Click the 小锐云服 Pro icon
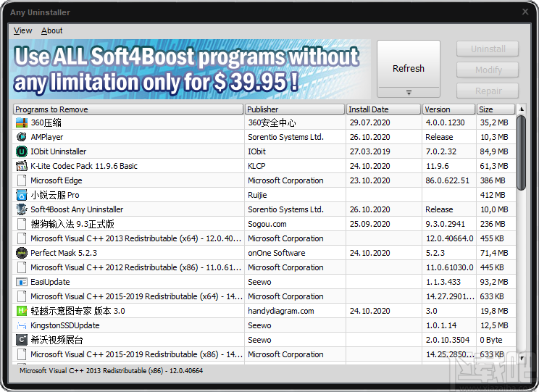 pyautogui.click(x=22, y=195)
